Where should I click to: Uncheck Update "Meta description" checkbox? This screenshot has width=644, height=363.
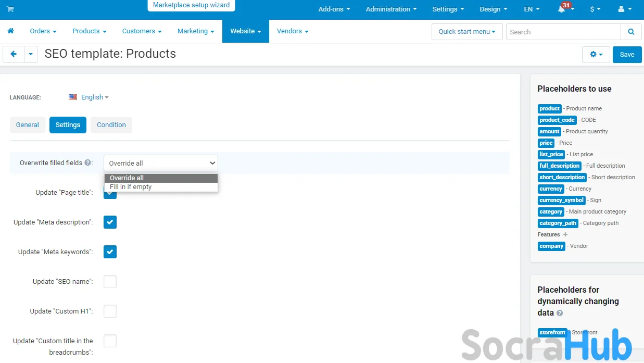(x=110, y=222)
